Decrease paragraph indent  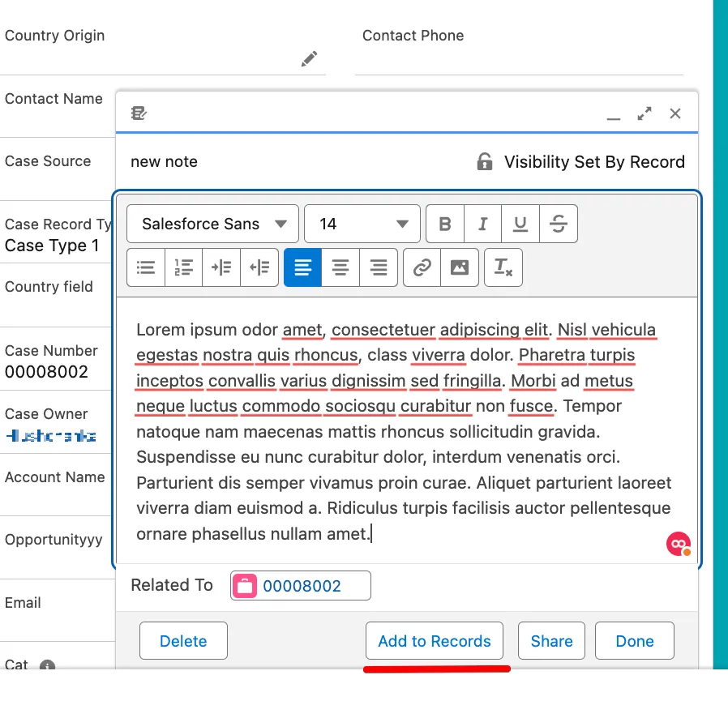point(259,267)
